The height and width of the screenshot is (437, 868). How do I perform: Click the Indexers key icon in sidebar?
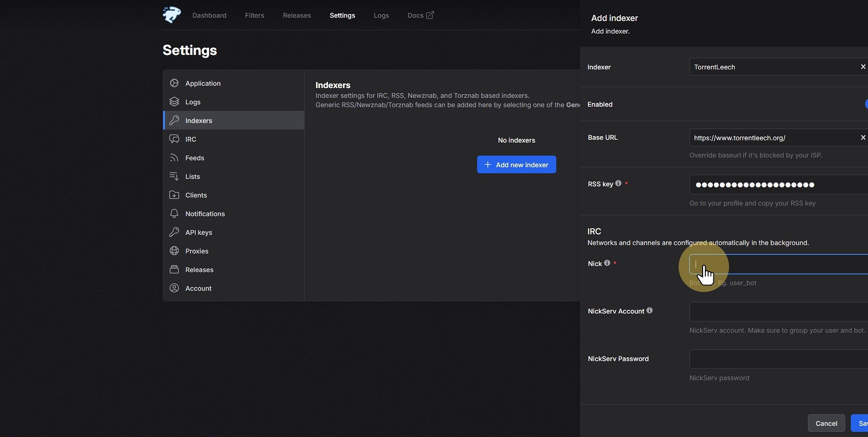174,120
